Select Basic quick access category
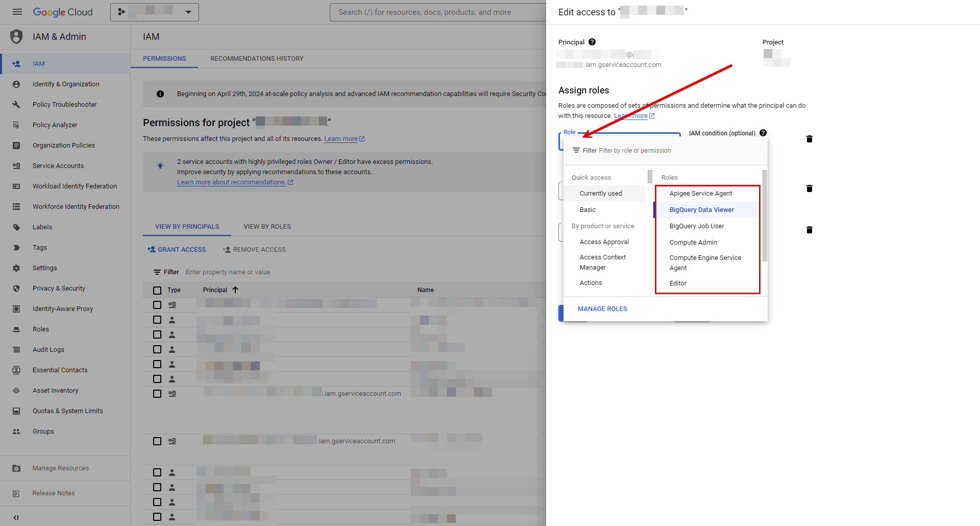 605,210
